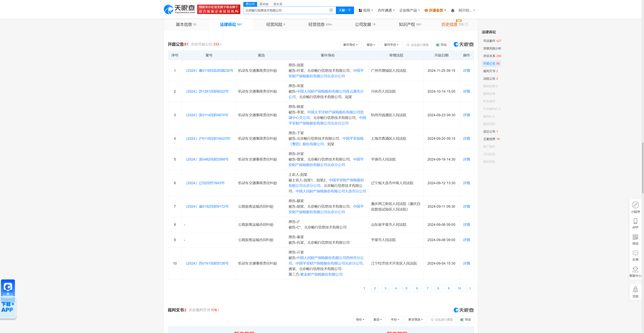Viewport: 644px width, 333px height.
Task: Export court notices with 导出 button
Action: tap(442, 45)
